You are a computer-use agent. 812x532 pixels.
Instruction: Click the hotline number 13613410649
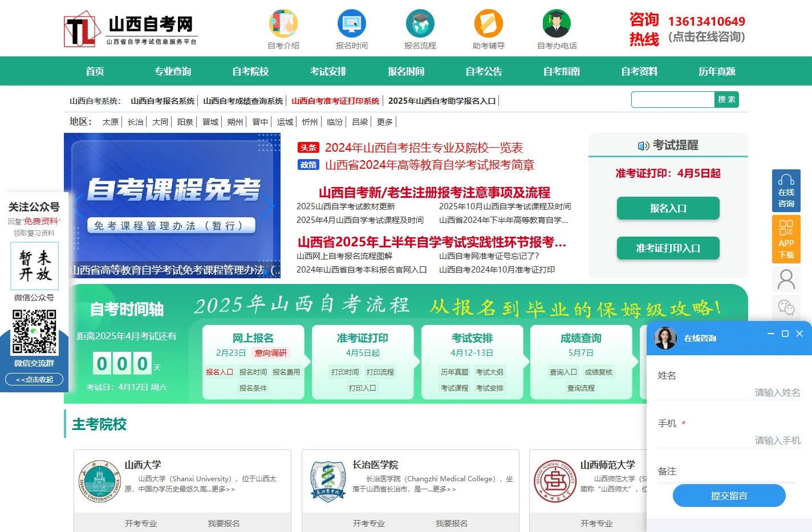tap(707, 22)
